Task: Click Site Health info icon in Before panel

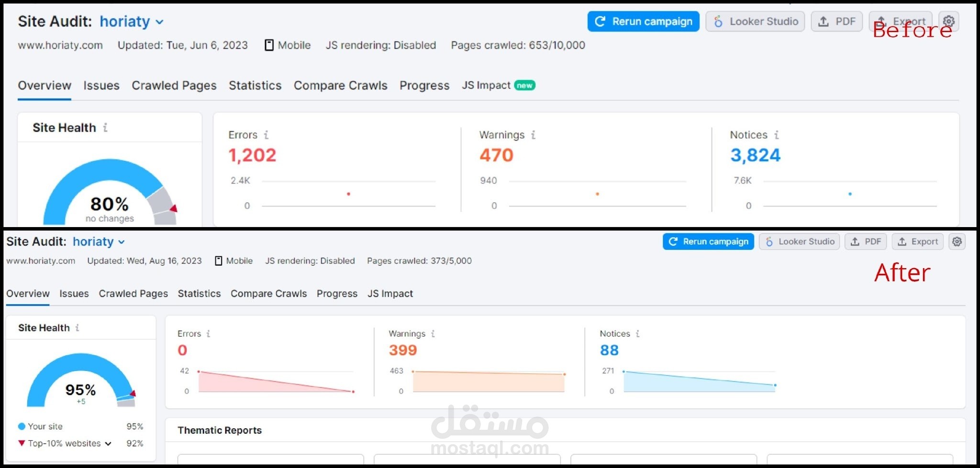Action: (x=105, y=128)
